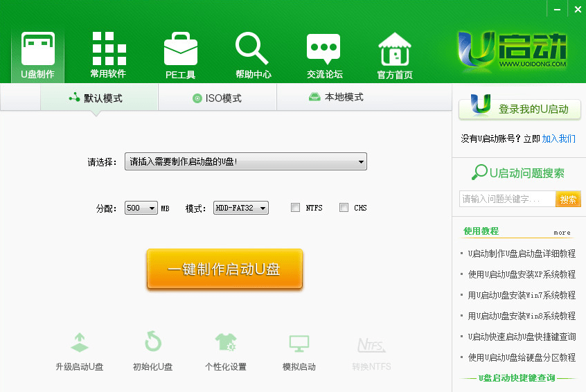Click the magnifier icon beside U启动问题搜索
586x392 pixels.
(479, 172)
